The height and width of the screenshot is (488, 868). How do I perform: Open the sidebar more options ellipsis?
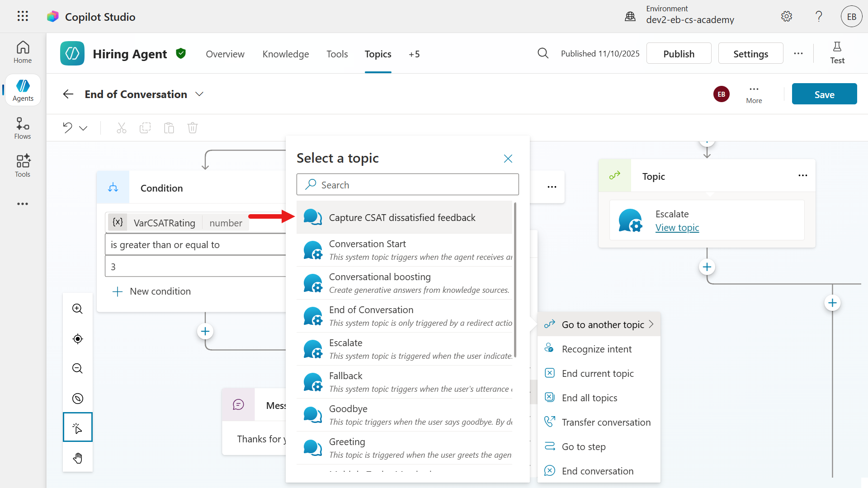pyautogui.click(x=23, y=204)
